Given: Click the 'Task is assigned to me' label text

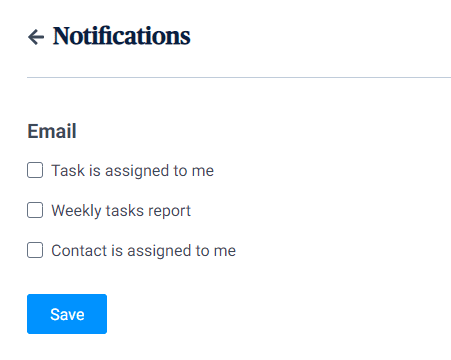Looking at the screenshot, I should (x=132, y=171).
